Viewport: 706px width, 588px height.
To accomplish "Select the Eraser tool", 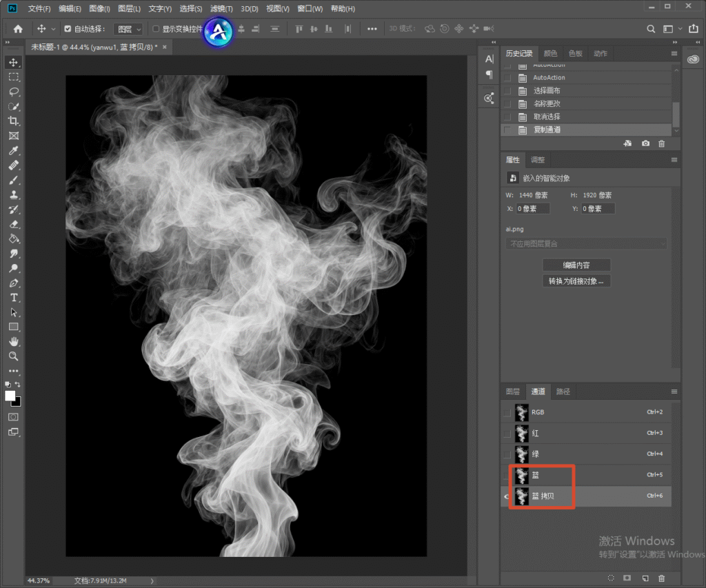I will (14, 224).
